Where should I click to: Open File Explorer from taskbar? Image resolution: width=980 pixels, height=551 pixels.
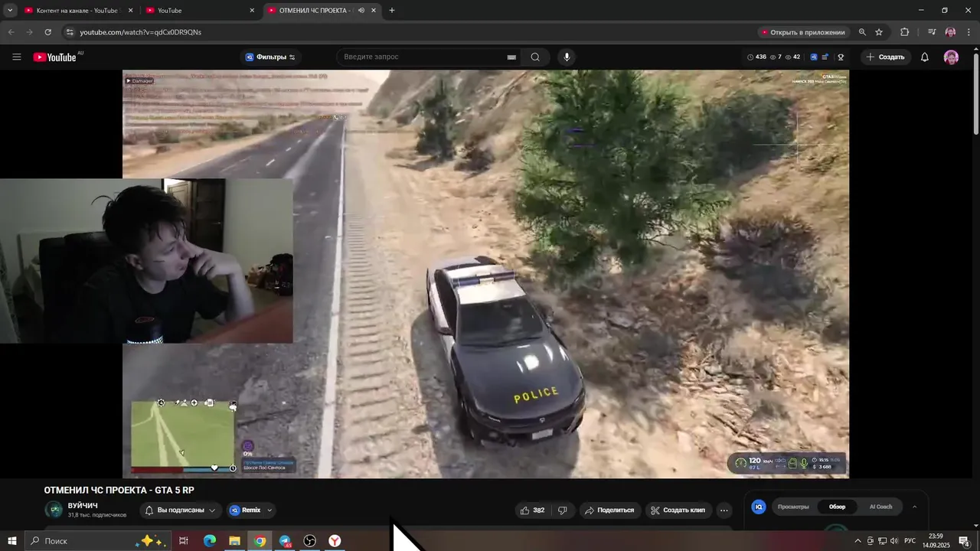tap(234, 541)
